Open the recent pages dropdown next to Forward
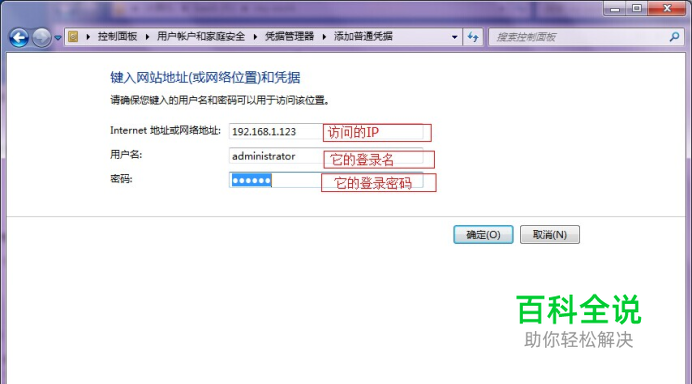Screen dimensions: 692x384 tap(58, 38)
